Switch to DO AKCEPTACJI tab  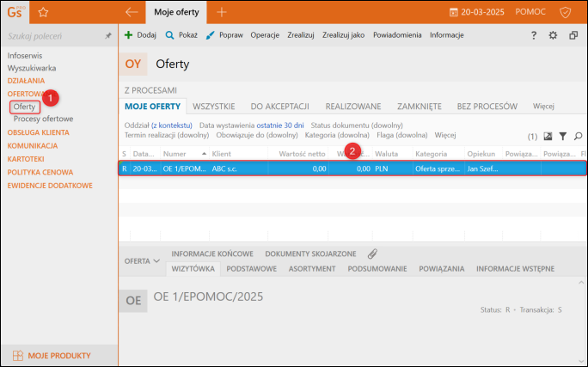coord(279,107)
